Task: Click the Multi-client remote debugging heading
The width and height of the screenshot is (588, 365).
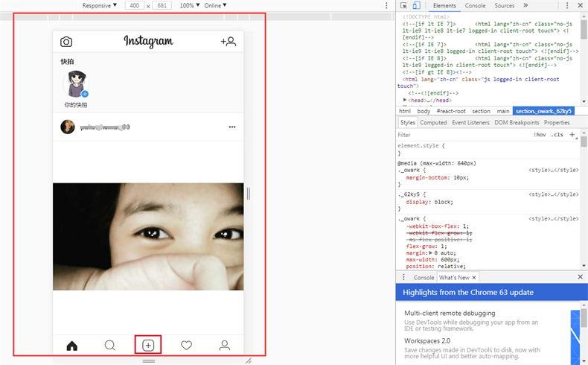Action: click(450, 314)
